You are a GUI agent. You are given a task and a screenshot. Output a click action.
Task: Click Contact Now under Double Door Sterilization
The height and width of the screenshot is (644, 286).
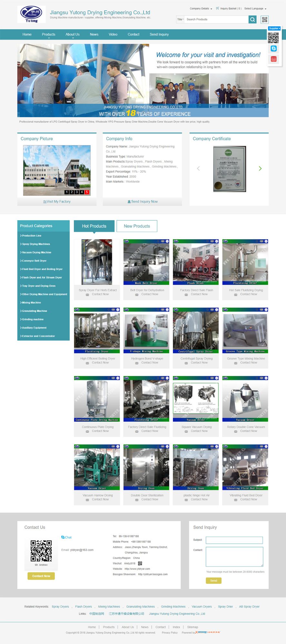point(150,499)
